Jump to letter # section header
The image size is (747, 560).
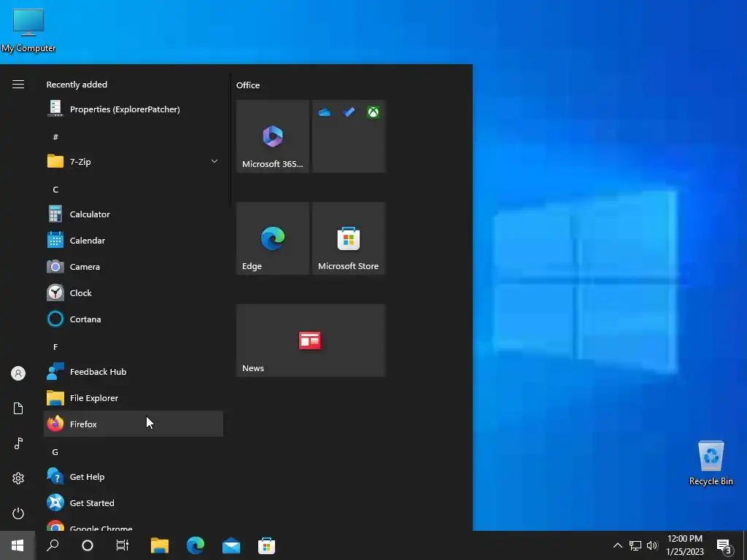point(55,137)
